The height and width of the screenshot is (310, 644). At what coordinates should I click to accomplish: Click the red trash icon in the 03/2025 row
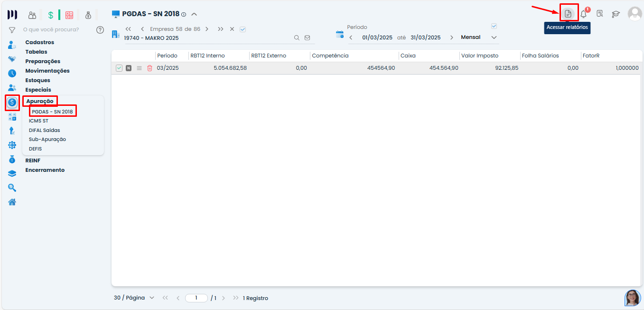(149, 68)
